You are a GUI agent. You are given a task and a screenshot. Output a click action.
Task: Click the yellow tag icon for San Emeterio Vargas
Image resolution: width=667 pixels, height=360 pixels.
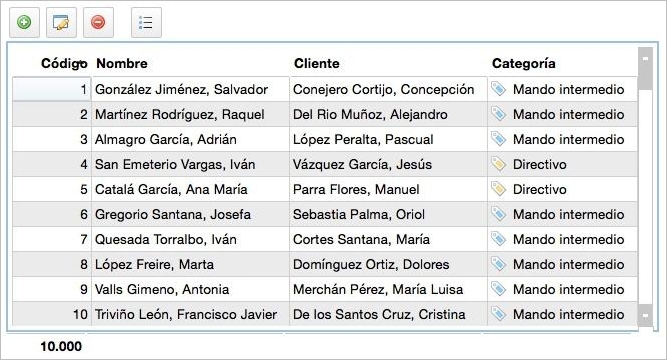click(x=499, y=164)
